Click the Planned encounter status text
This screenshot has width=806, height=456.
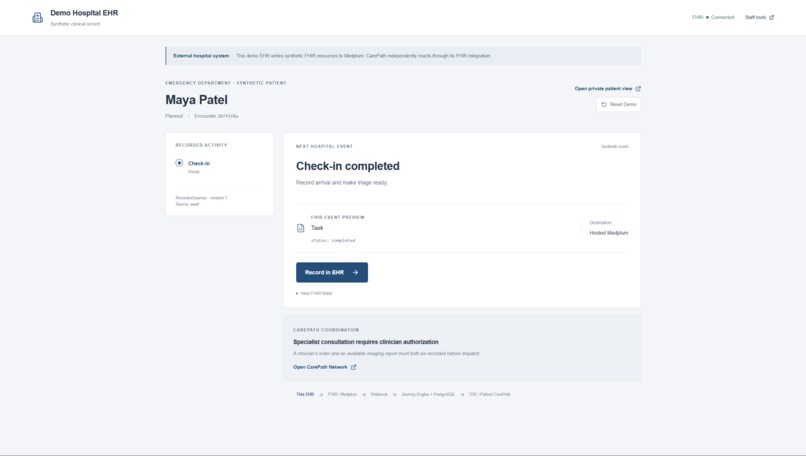coord(174,116)
